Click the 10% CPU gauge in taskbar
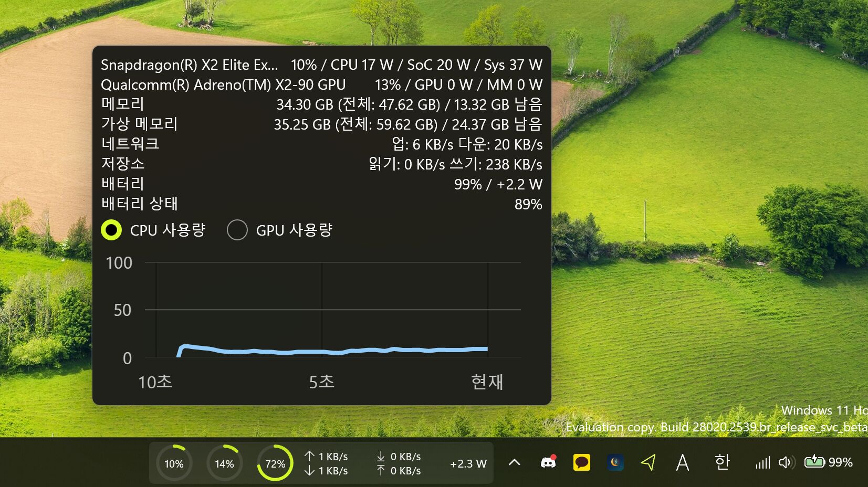Viewport: 868px width, 487px height. point(174,463)
